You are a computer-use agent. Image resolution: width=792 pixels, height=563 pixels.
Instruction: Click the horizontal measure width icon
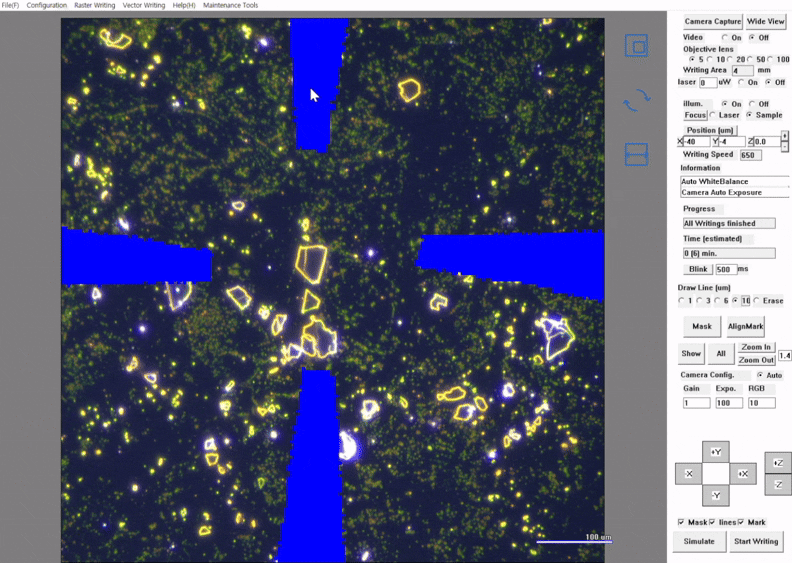[x=636, y=155]
